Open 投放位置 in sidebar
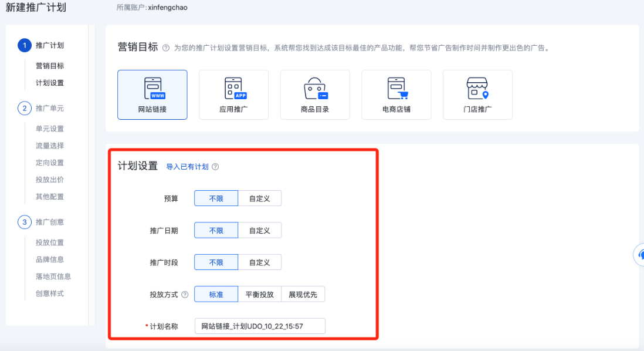The width and height of the screenshot is (644, 351). click(50, 243)
